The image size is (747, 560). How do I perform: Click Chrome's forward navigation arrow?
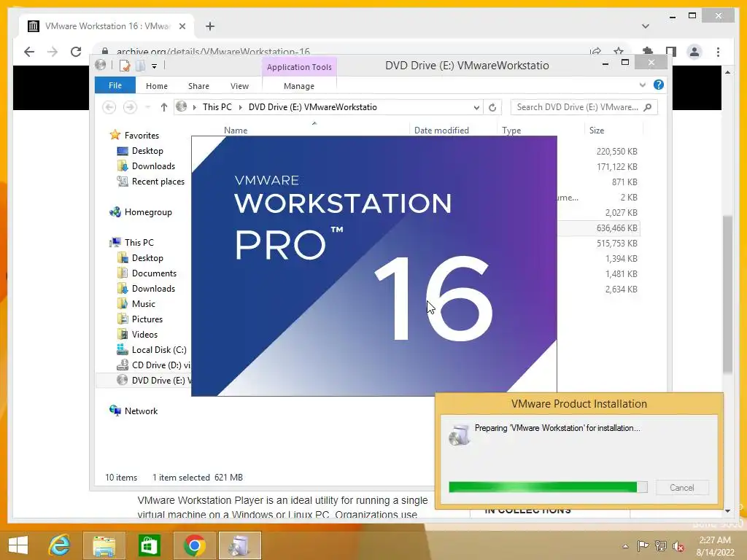point(53,52)
